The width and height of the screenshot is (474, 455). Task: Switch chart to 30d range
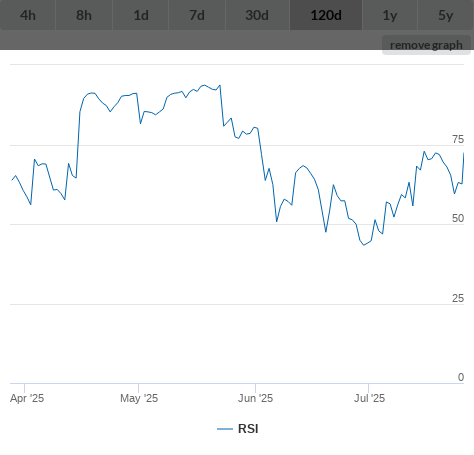[257, 15]
